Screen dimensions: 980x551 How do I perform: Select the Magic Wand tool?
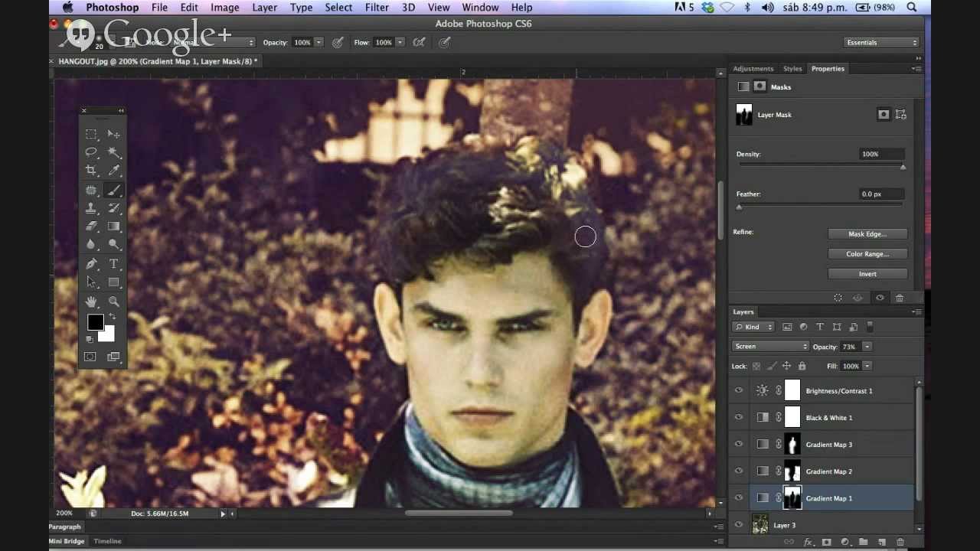coord(114,152)
